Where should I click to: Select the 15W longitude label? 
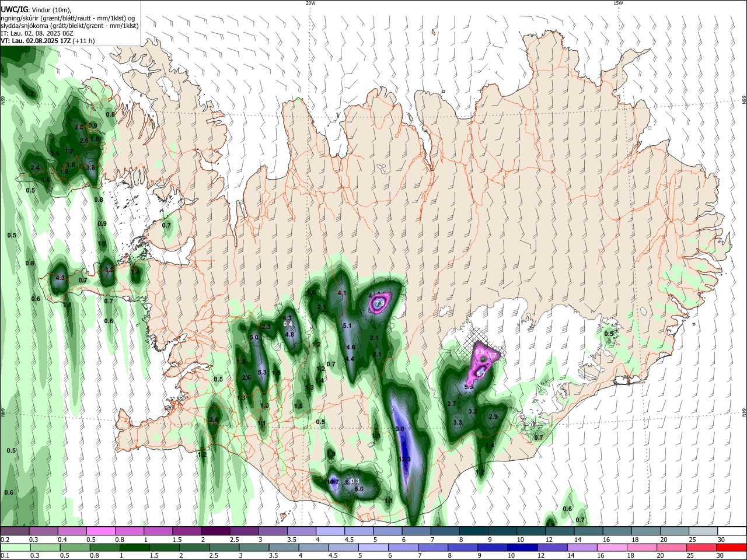pos(618,3)
